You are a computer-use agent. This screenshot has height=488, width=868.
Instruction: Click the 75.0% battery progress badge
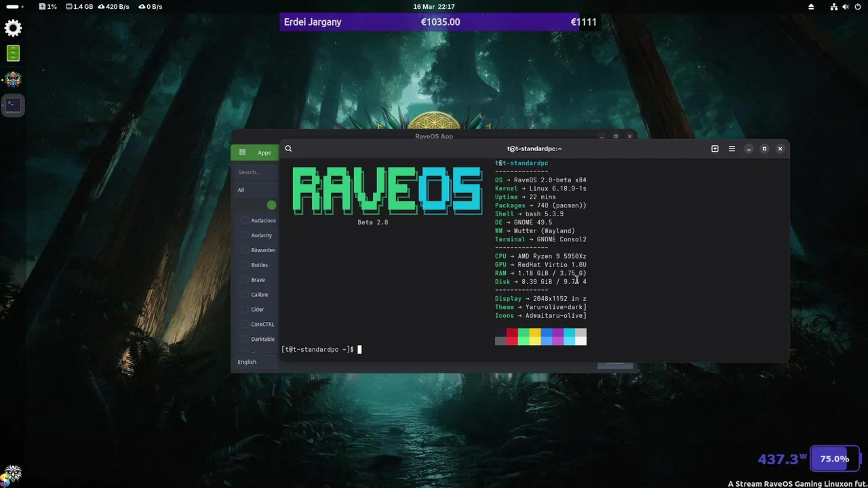[x=835, y=459]
